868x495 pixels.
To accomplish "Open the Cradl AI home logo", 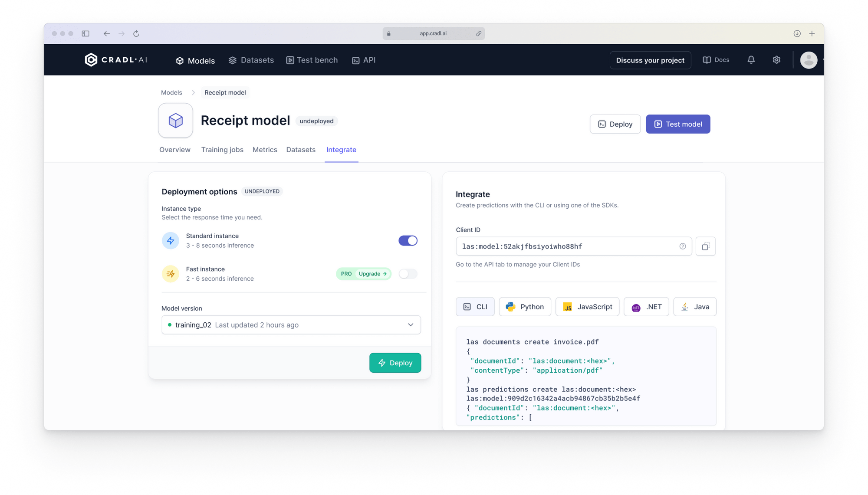I will 115,59.
